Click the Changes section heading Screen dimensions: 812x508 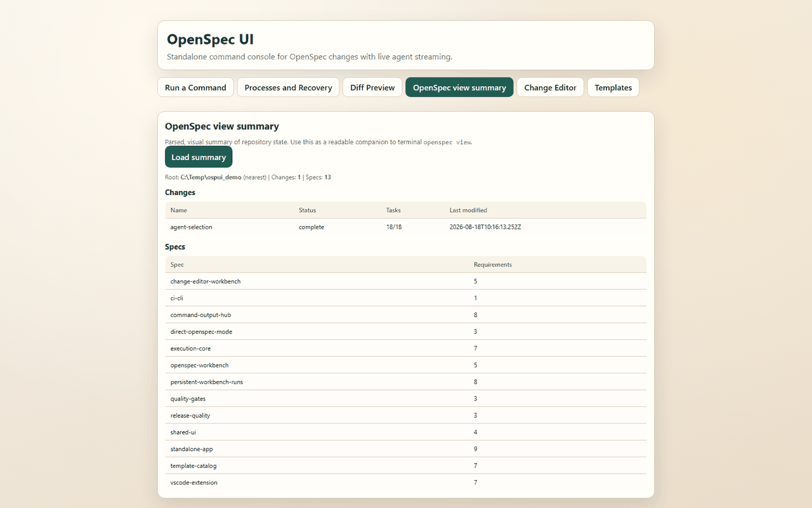(x=180, y=192)
